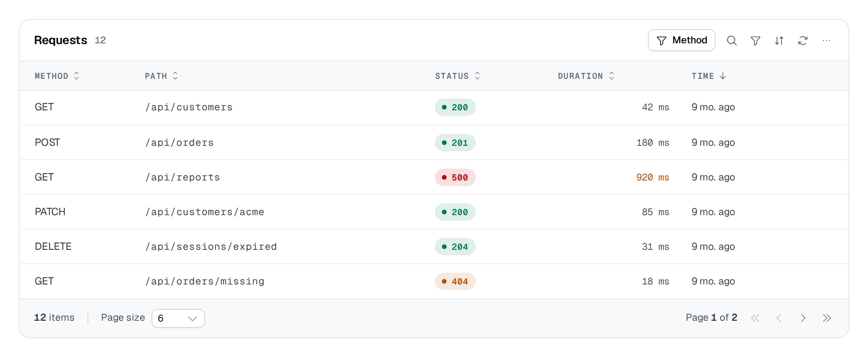
Task: Sort by the STATUS column
Action: (x=457, y=76)
